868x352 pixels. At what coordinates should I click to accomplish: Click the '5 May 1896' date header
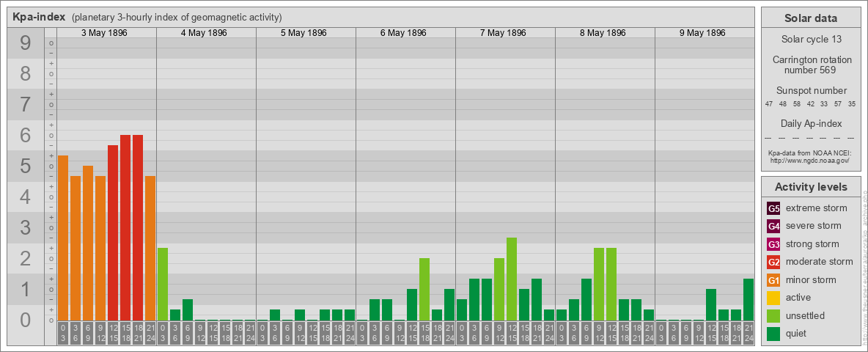click(x=304, y=33)
